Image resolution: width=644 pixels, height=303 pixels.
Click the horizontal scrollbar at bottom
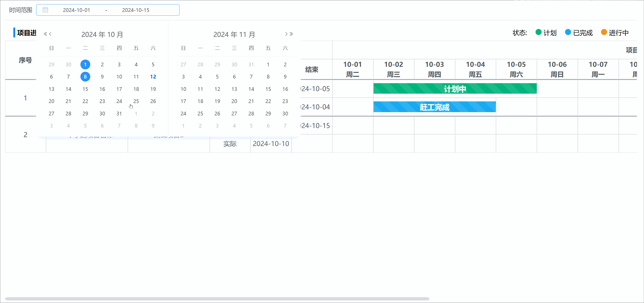217,299
